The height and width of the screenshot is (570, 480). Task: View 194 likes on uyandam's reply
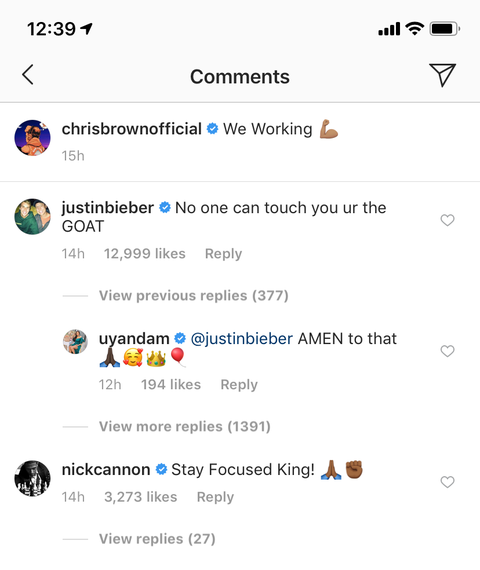171,385
